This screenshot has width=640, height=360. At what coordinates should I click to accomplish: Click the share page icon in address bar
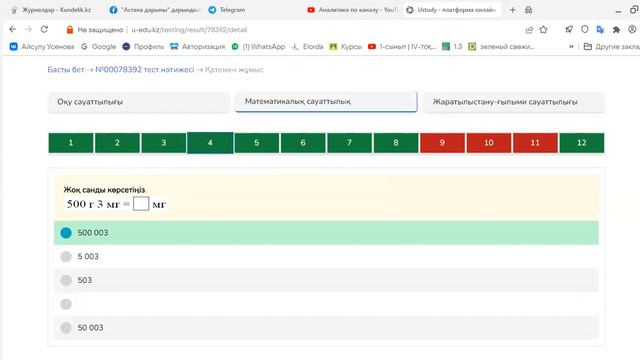[529, 29]
